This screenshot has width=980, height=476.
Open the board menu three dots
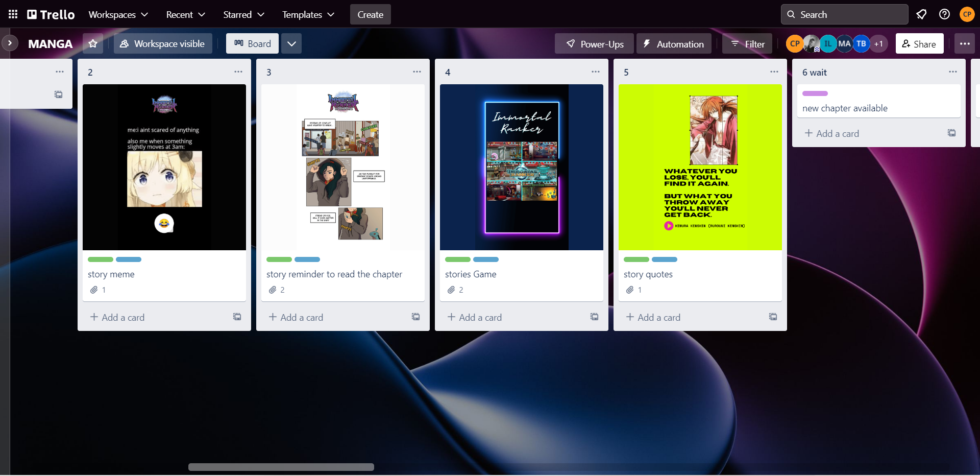(x=965, y=43)
